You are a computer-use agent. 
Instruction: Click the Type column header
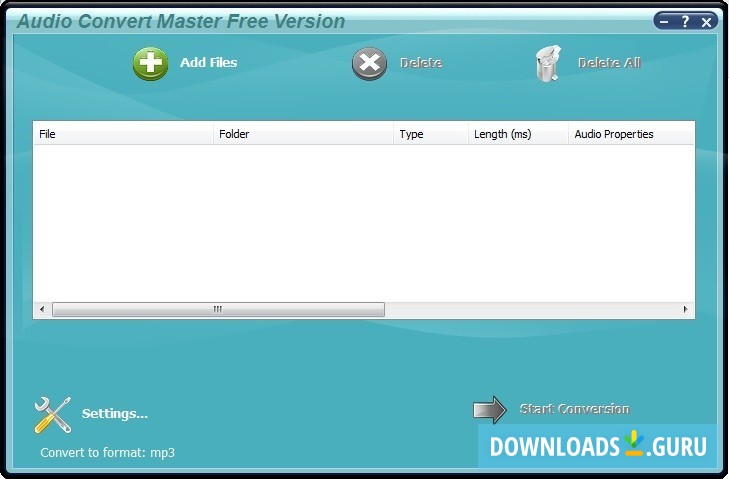431,134
